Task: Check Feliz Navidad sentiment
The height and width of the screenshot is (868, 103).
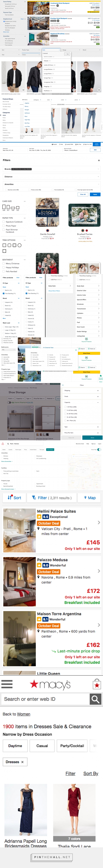Action: coord(4,271)
